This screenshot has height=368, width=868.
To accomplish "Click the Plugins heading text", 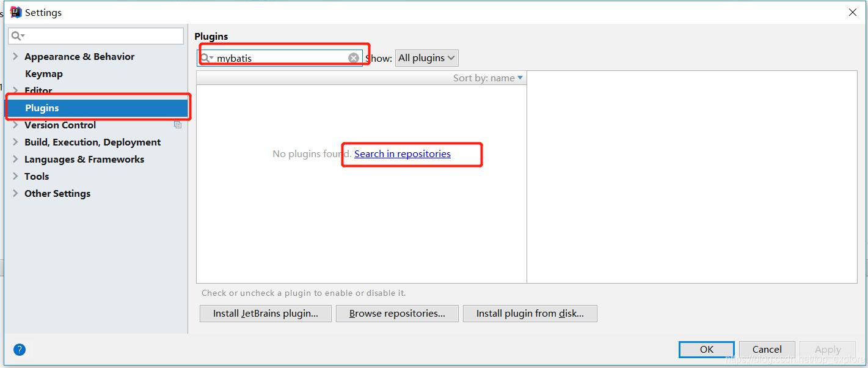I will 211,37.
